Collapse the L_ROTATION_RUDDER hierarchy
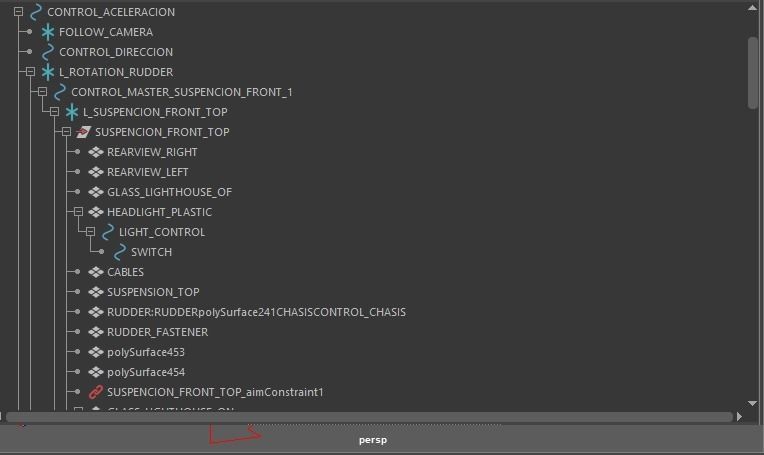Viewport: 764px width, 455px height. (30, 72)
